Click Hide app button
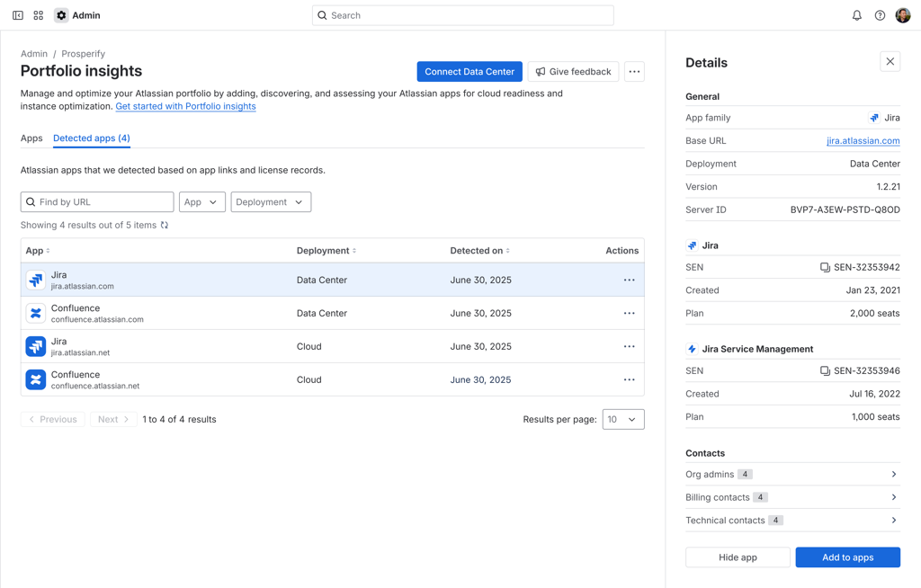Viewport: 921px width, 588px height. click(738, 557)
